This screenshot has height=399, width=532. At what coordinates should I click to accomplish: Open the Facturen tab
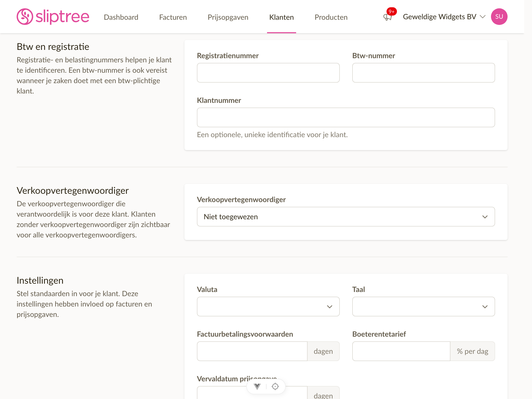[x=173, y=17]
